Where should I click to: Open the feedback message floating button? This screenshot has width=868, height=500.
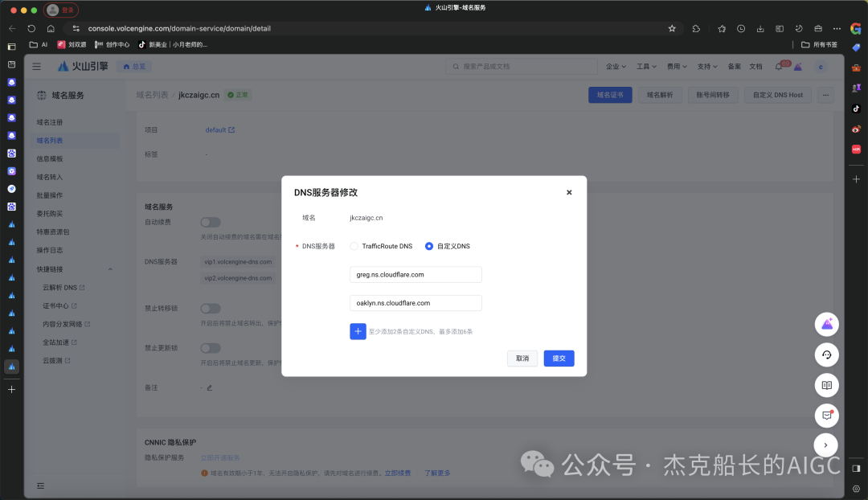pos(826,416)
